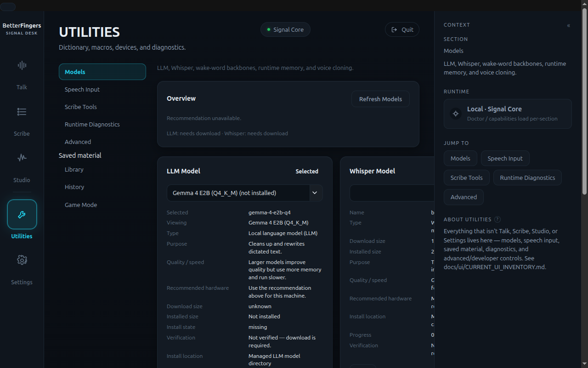Open the Runtime Diagnostics section
The width and height of the screenshot is (588, 368).
click(102, 124)
